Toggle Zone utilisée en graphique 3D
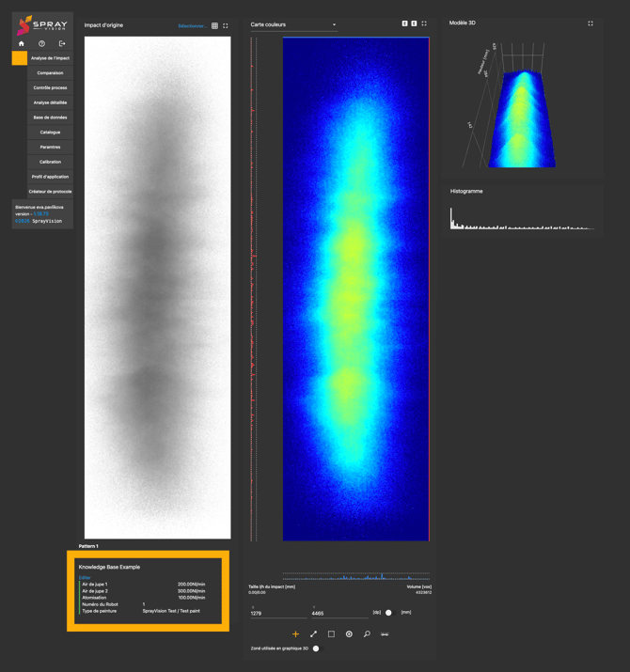 316,649
